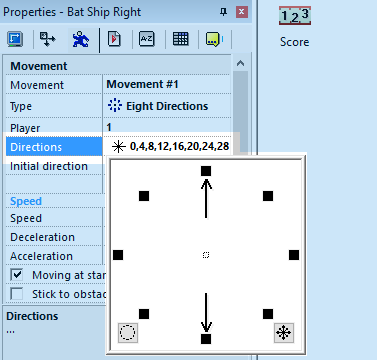377x360 pixels.
Task: Open the Movement #1 dropdown value
Action: click(x=167, y=84)
